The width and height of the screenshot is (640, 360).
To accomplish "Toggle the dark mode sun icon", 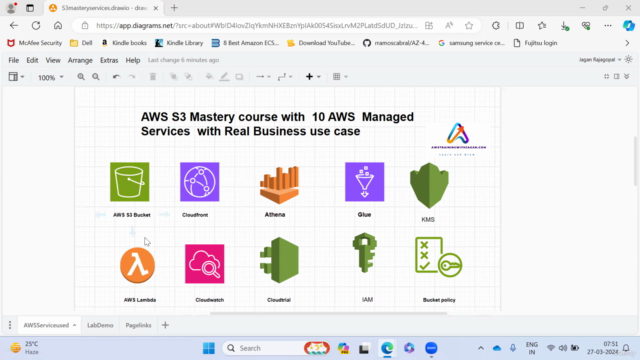I will [629, 60].
